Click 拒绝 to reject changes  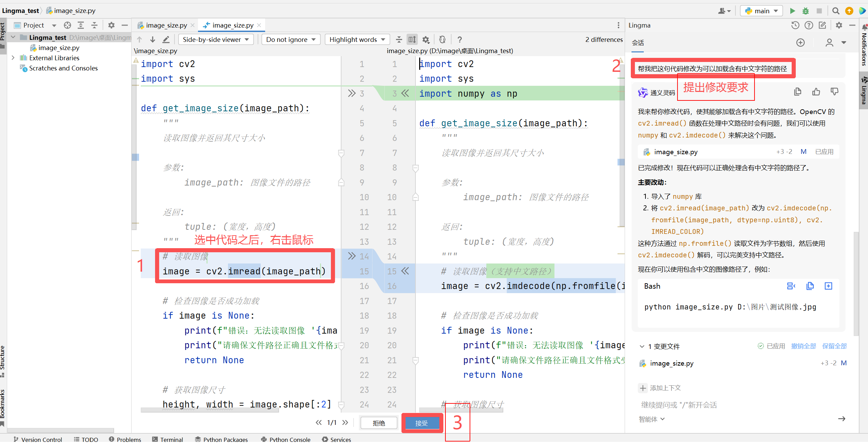(379, 423)
